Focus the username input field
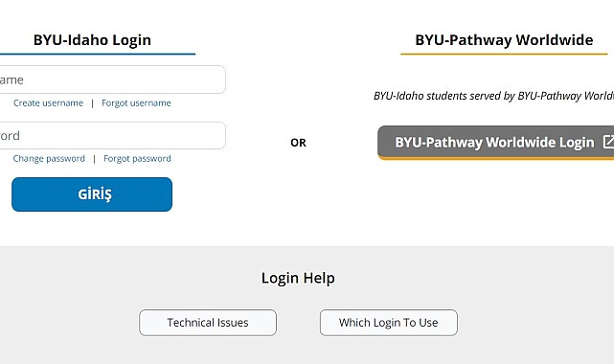Screen dimensions: 614x364 tap(112, 80)
